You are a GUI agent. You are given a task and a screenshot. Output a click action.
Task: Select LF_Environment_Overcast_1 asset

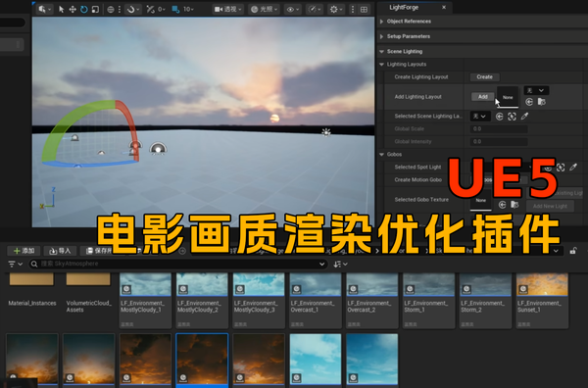coord(316,301)
